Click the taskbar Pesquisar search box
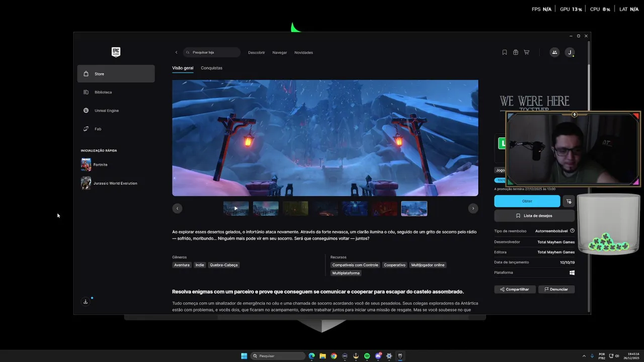This screenshot has width=644, height=362. click(x=278, y=356)
